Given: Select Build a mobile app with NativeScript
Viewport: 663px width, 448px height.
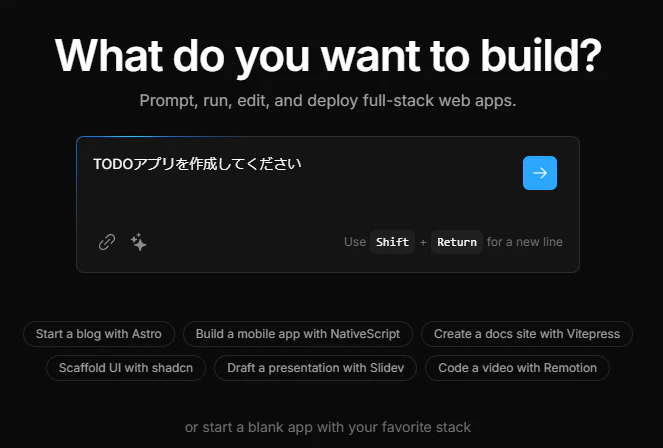Looking at the screenshot, I should tap(298, 334).
